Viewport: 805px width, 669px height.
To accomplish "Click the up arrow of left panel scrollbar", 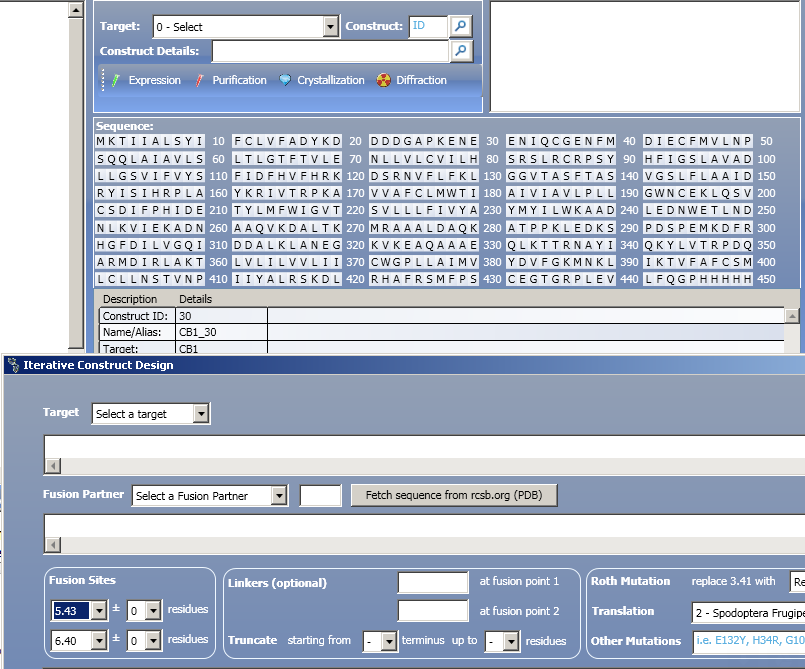I will [x=76, y=10].
